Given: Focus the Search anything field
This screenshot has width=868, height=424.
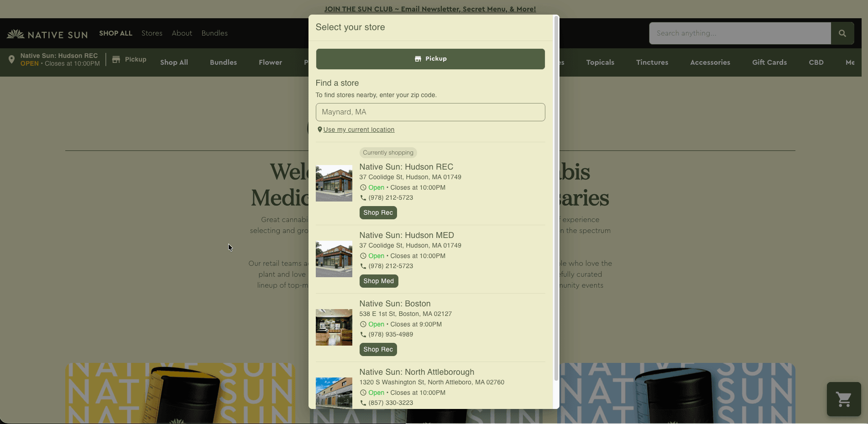Looking at the screenshot, I should pos(740,33).
